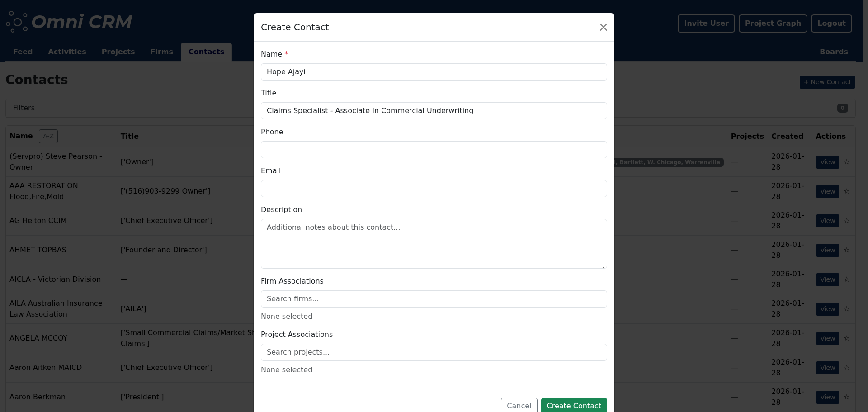
Task: Star the Aaron Aitken MAICD contact
Action: coord(847,368)
